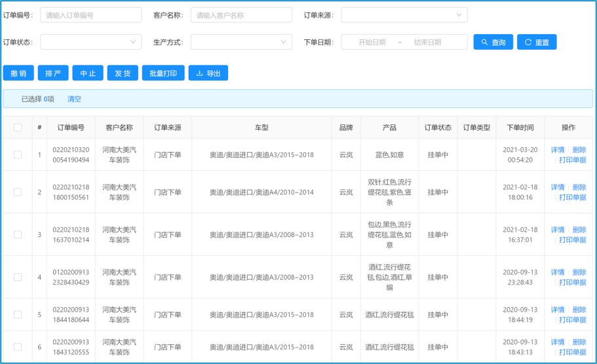Open 详情 for order row 1
Image resolution: width=597 pixels, height=364 pixels.
(557, 150)
